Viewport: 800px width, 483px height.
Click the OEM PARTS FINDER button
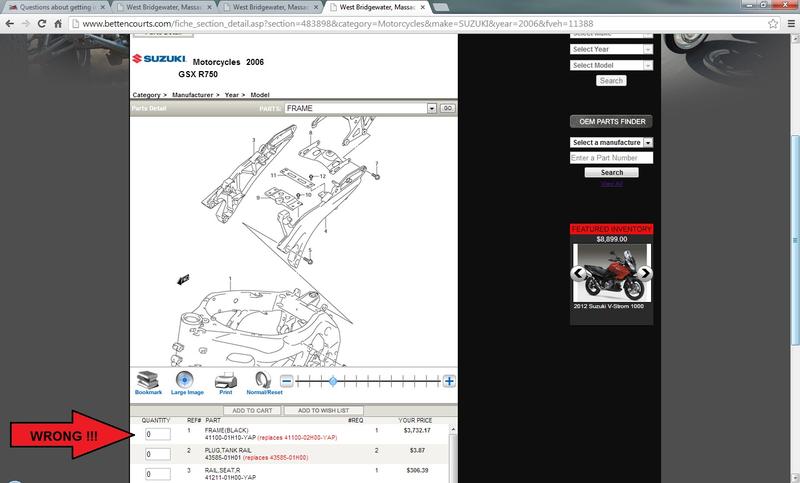click(x=611, y=121)
